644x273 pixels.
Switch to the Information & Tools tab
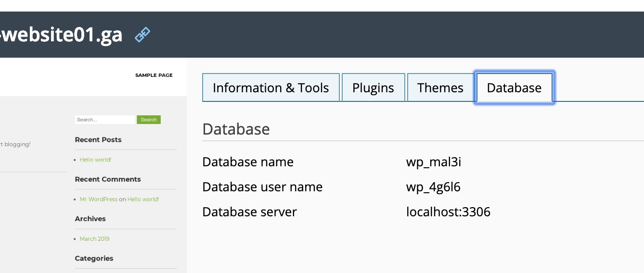(x=271, y=87)
